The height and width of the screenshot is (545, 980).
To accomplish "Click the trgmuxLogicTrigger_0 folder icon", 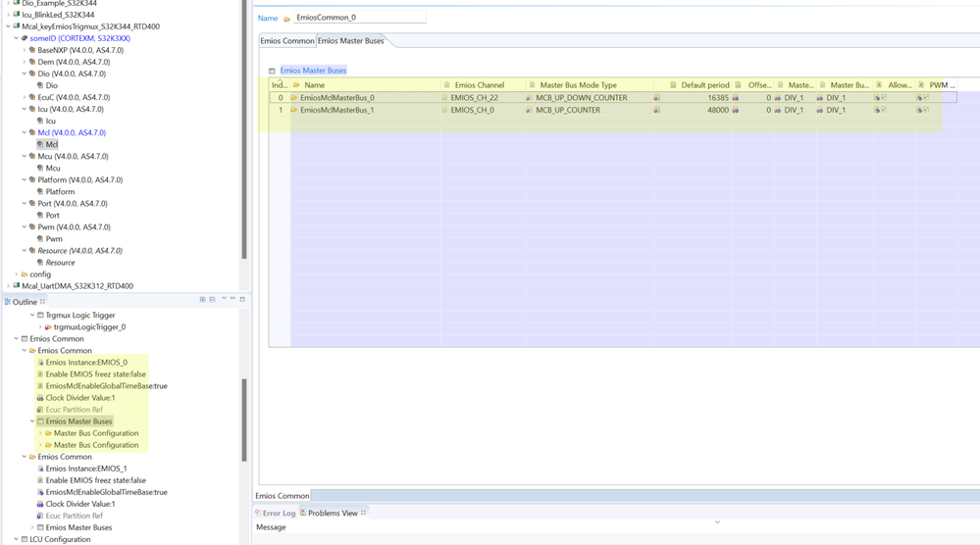I will 48,327.
